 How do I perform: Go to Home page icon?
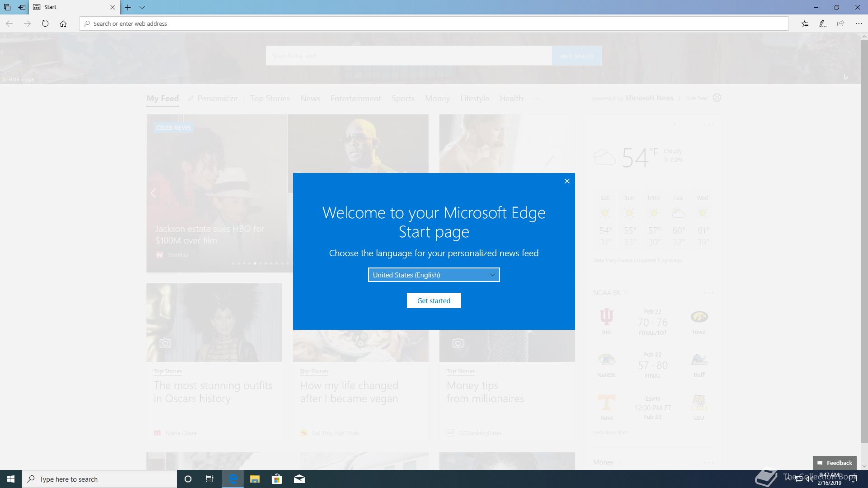coord(63,23)
